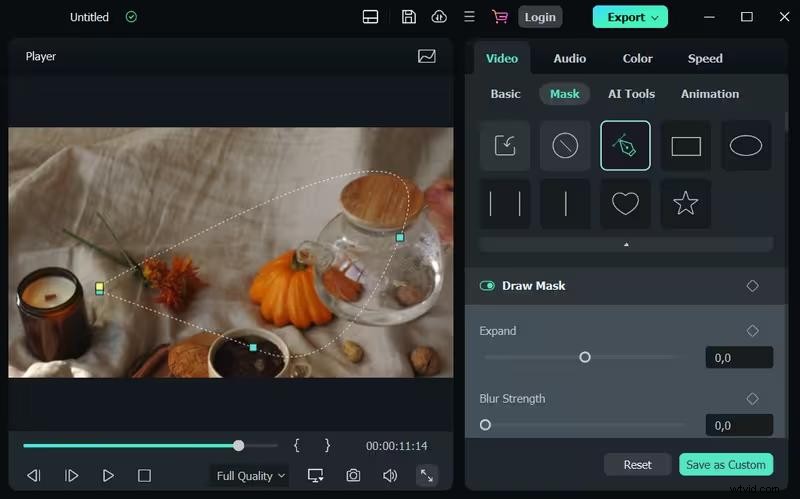Step back one frame
Image resolution: width=800 pixels, height=499 pixels.
[34, 476]
